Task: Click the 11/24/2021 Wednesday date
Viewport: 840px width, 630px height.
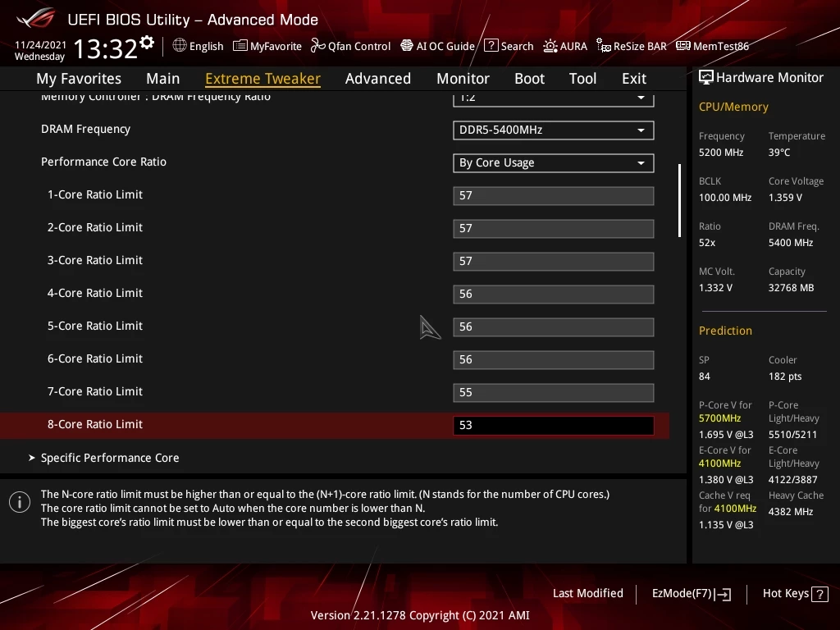Action: pos(40,50)
